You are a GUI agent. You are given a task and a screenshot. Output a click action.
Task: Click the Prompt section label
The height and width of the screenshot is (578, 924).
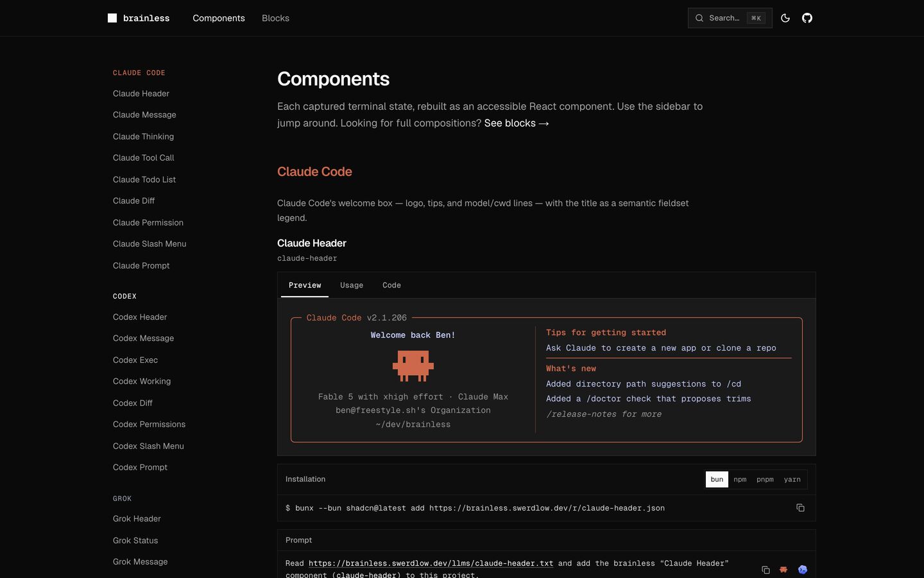(299, 540)
